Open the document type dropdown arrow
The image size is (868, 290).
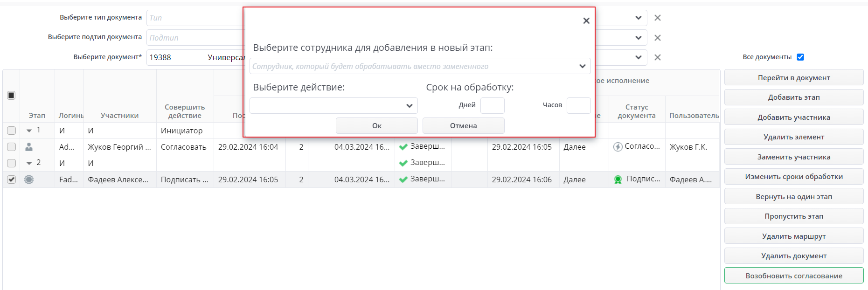point(638,18)
